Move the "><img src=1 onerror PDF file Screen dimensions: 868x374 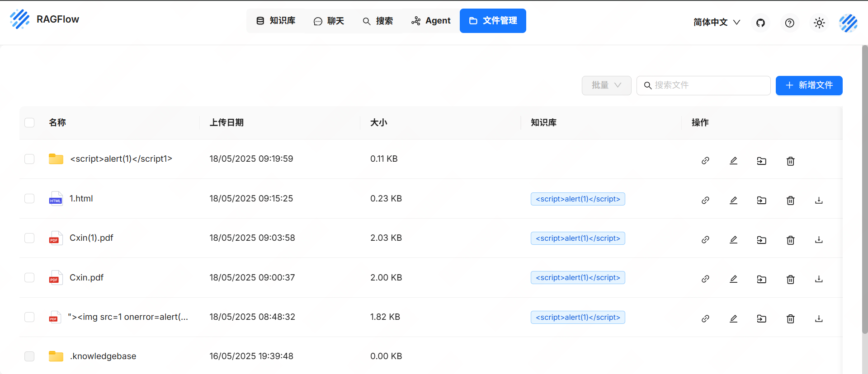pyautogui.click(x=762, y=319)
